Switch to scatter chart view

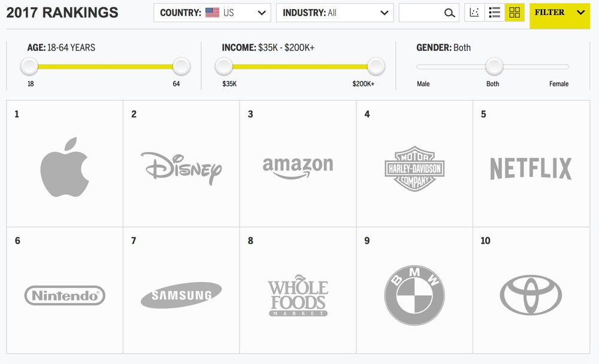pyautogui.click(x=474, y=13)
